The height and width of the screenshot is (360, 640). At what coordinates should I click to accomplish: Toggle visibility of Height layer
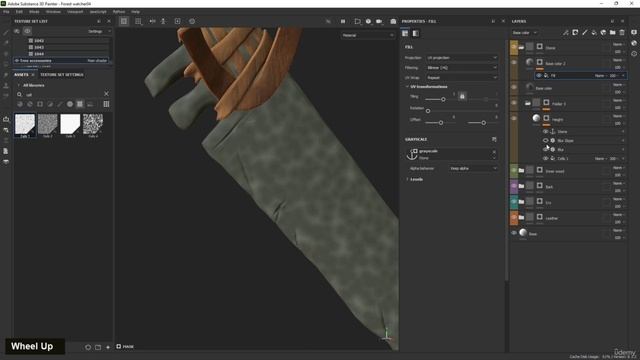click(x=514, y=119)
